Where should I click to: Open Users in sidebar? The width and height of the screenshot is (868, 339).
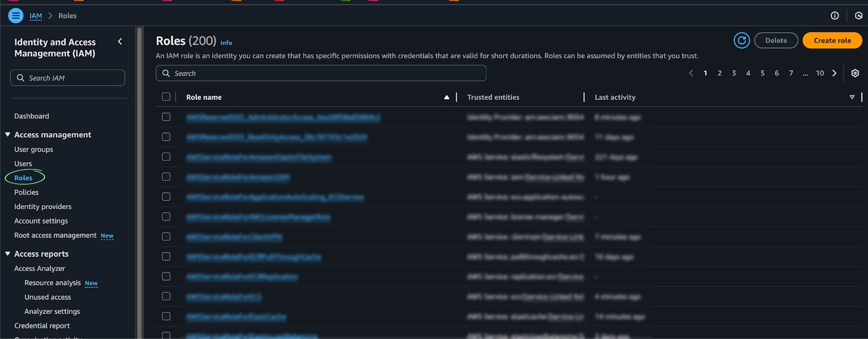pyautogui.click(x=23, y=164)
